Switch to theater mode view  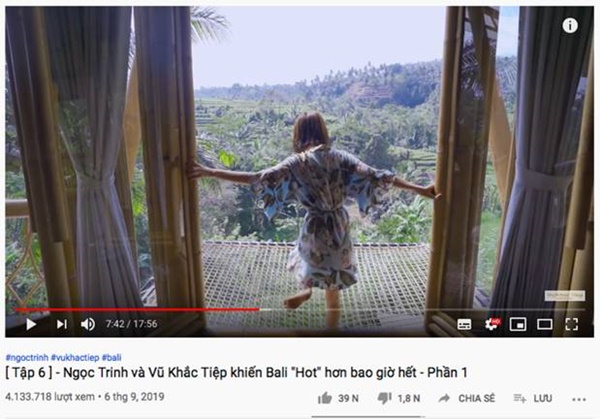click(x=545, y=324)
